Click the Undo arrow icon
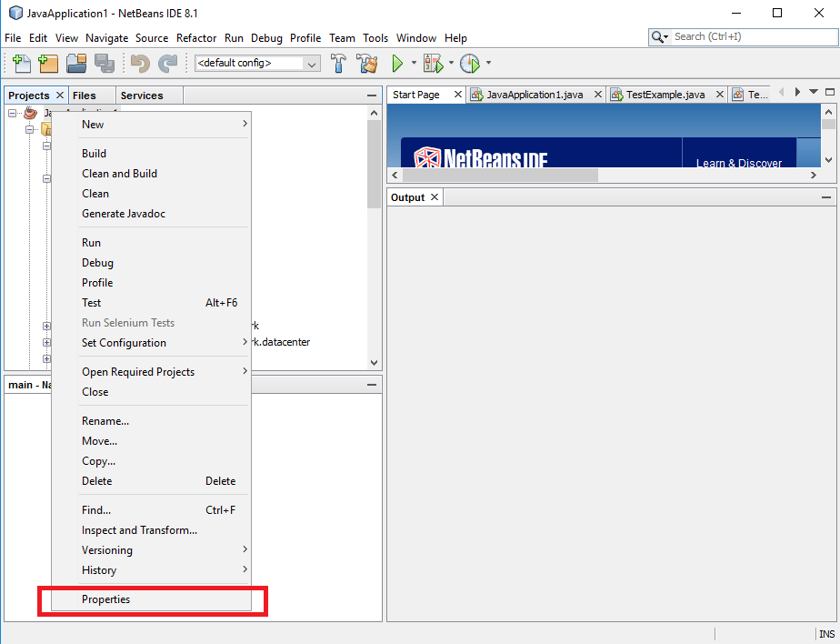The image size is (840, 644). [x=140, y=64]
